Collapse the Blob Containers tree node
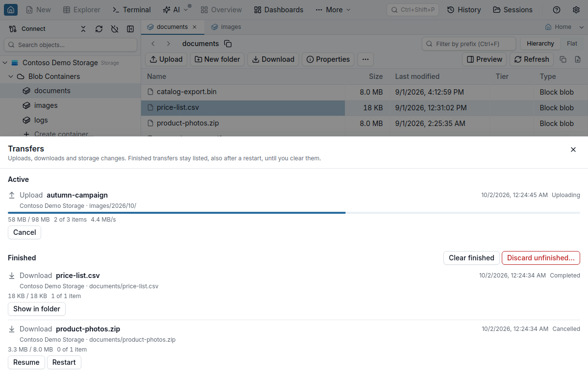This screenshot has height=379, width=588. [x=11, y=76]
